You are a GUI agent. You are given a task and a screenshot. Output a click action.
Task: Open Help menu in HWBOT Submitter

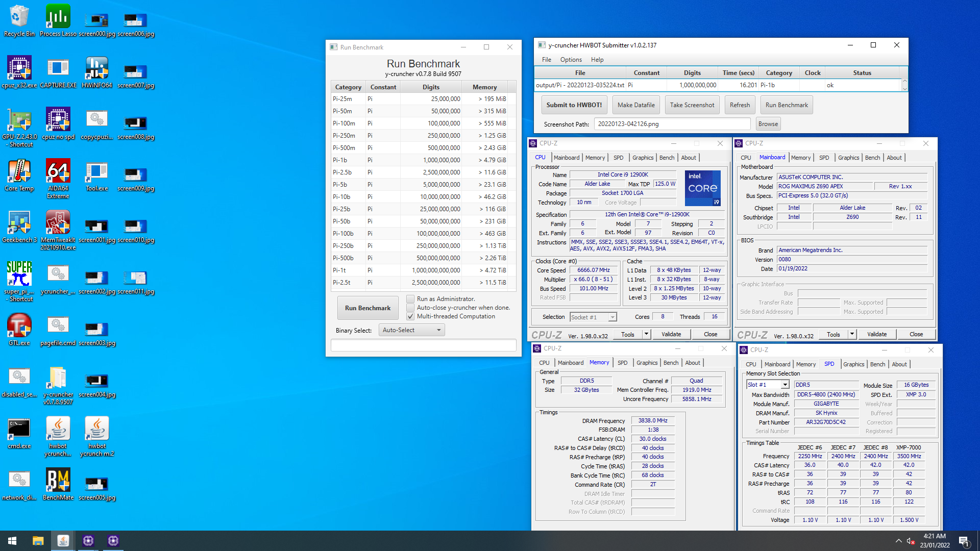[x=597, y=60]
